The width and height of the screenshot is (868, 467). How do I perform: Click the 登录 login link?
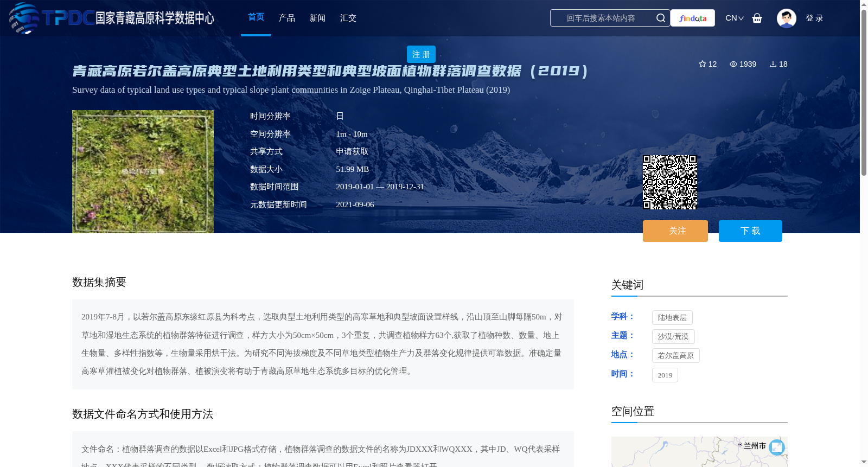click(814, 18)
